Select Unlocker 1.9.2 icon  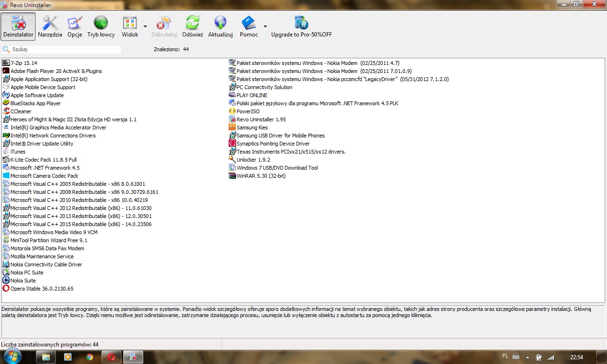point(232,159)
